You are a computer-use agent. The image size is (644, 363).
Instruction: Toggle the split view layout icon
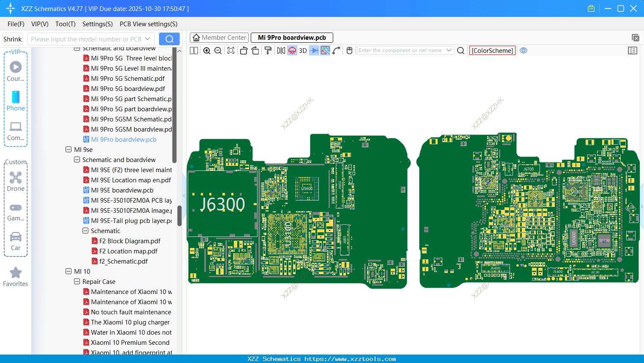tap(194, 51)
